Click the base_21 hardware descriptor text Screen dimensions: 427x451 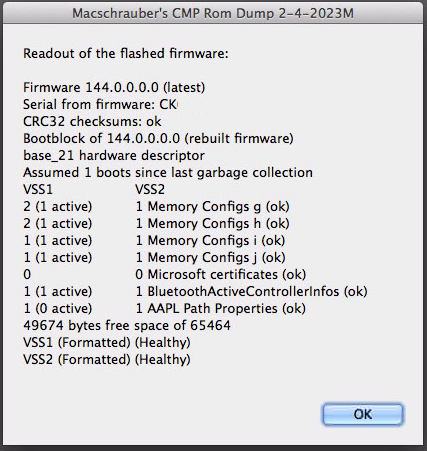coord(114,156)
